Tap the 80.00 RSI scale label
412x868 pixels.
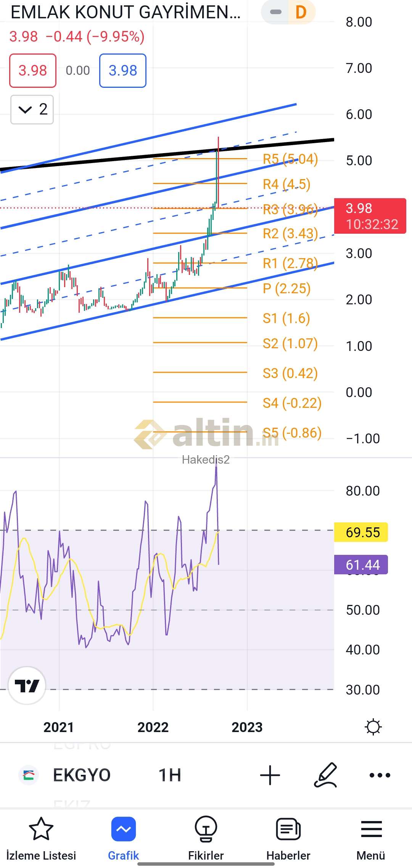pos(363,491)
